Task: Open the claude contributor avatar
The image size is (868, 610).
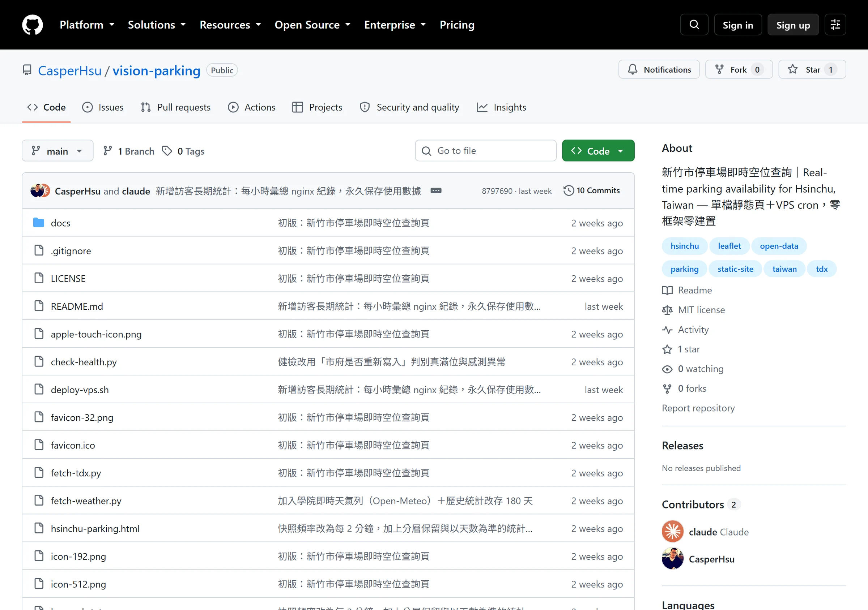Action: click(673, 532)
